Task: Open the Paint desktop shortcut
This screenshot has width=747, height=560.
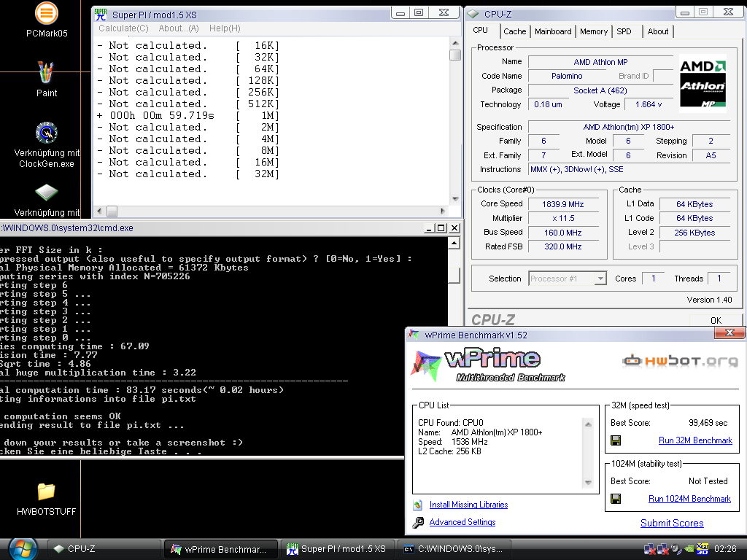Action: [x=46, y=72]
